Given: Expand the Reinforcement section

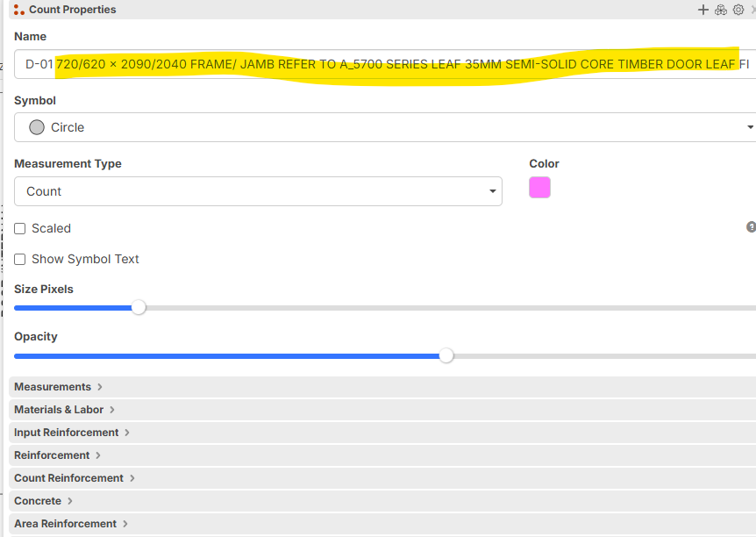Looking at the screenshot, I should (x=382, y=455).
